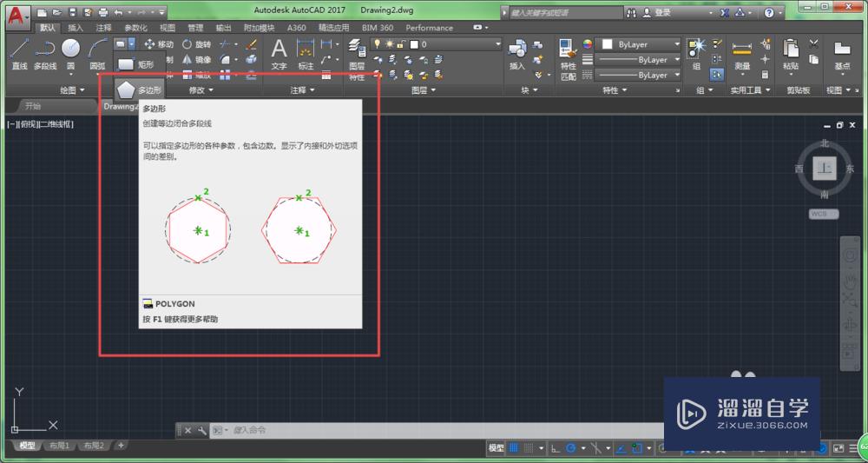
Task: Switch to the Layout2 (布局2) tab
Action: point(93,446)
